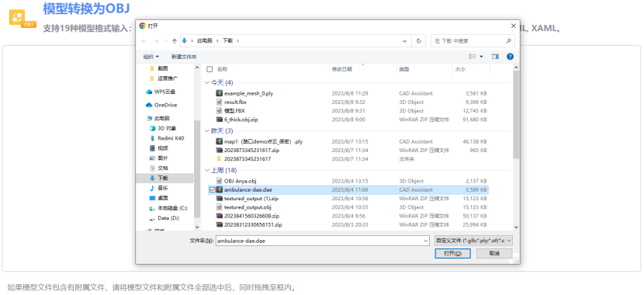Click the 取消 button
Viewport: 644px width, 295px height.
(x=494, y=254)
